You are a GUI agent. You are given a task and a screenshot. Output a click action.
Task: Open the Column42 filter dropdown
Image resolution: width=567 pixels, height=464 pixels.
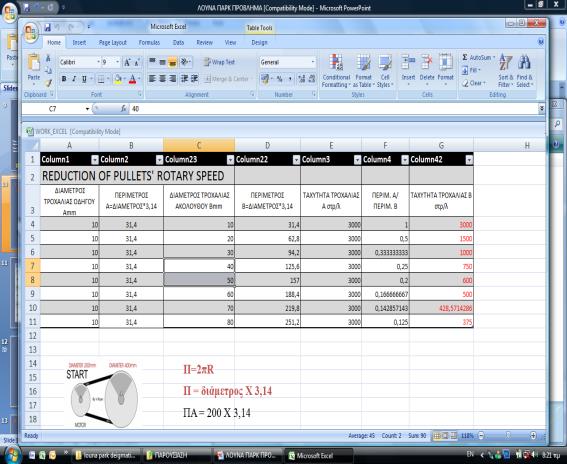pos(469,159)
